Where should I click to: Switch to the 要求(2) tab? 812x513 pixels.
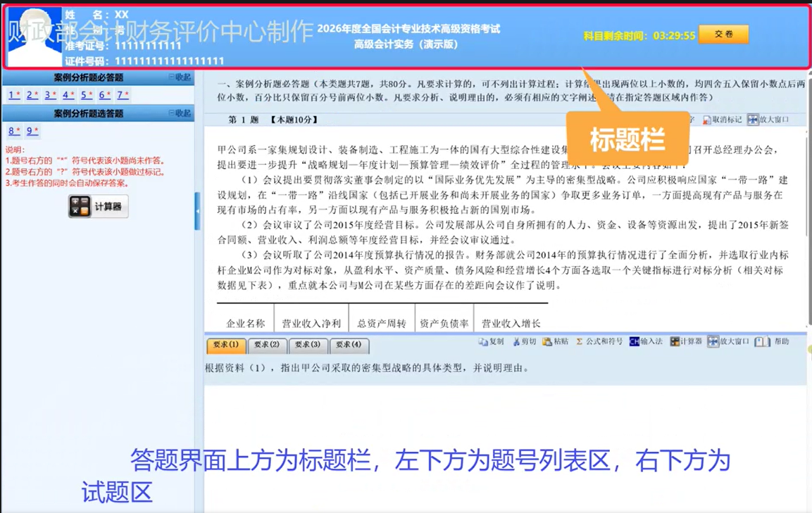(x=267, y=346)
